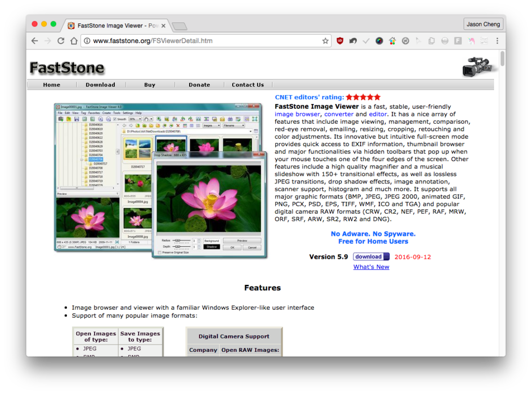Click 'No Adware. No Spyware.' text
The height and width of the screenshot is (394, 532).
(373, 234)
